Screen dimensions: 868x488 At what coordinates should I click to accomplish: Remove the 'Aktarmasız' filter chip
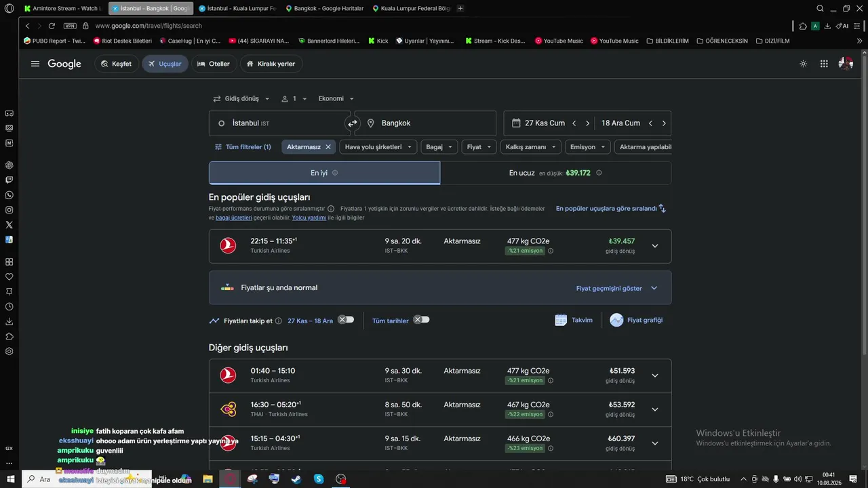pyautogui.click(x=328, y=147)
